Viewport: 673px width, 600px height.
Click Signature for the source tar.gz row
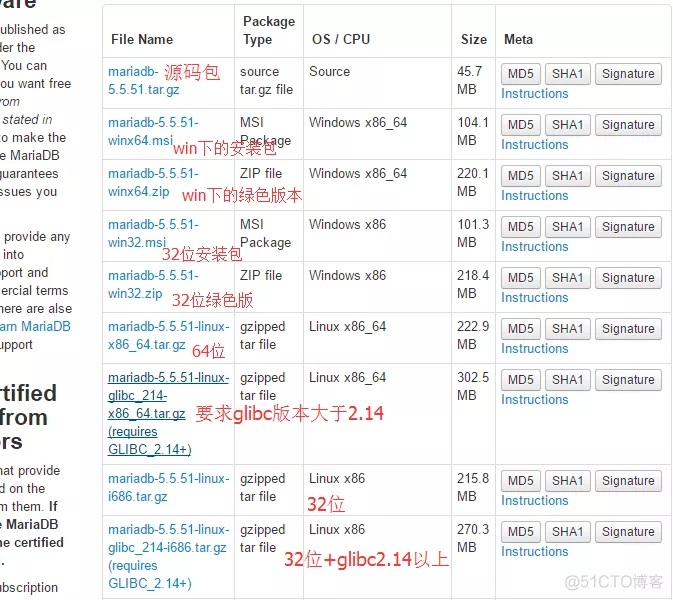(628, 74)
